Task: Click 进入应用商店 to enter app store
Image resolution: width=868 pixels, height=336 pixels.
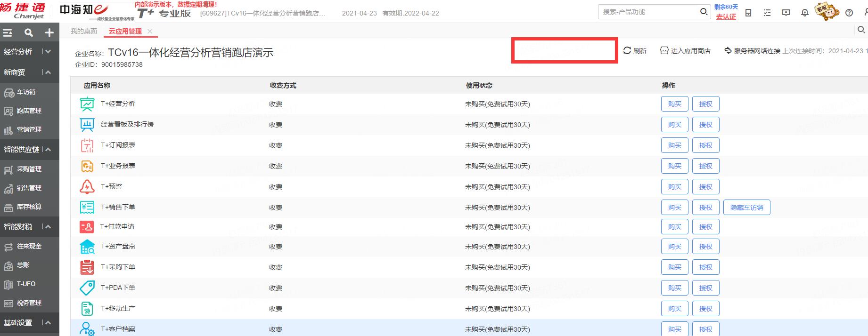Action: [685, 51]
